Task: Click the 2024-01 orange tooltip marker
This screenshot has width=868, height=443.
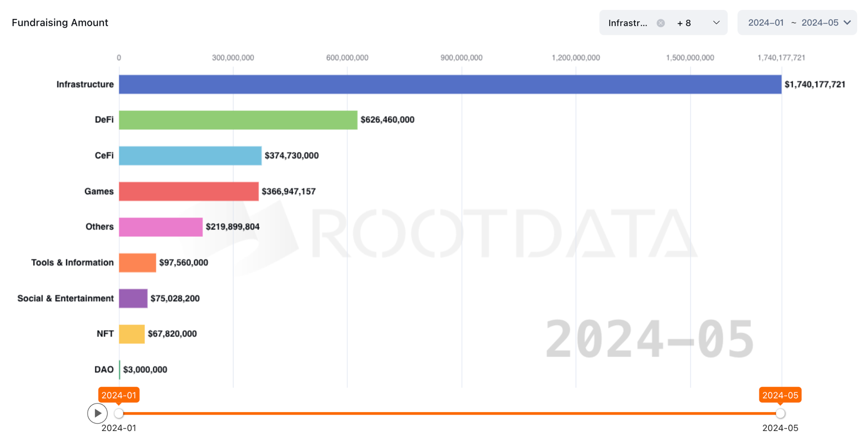Action: (119, 395)
